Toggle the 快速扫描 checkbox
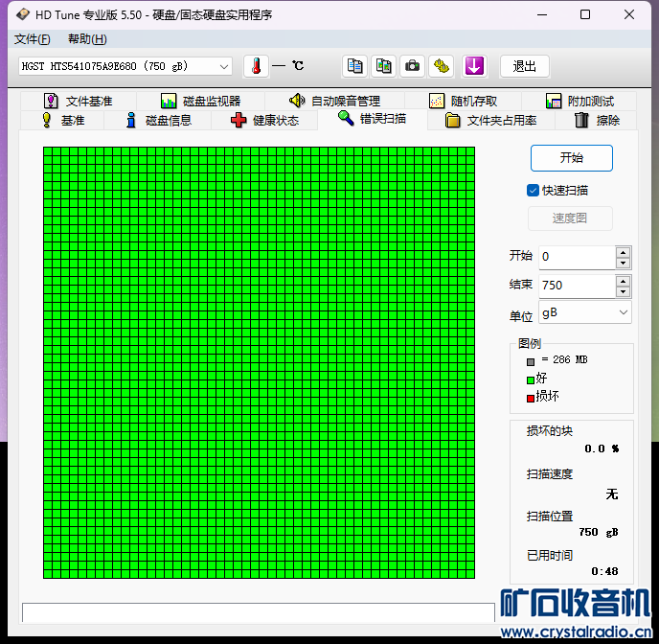This screenshot has width=659, height=644. pos(533,191)
